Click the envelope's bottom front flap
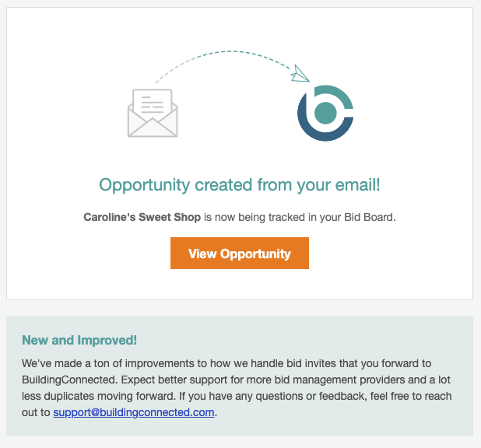481x448 pixels. [153, 128]
